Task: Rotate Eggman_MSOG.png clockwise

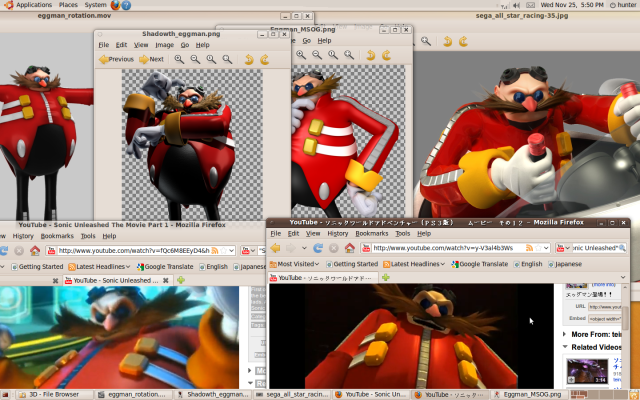Action: coord(386,55)
